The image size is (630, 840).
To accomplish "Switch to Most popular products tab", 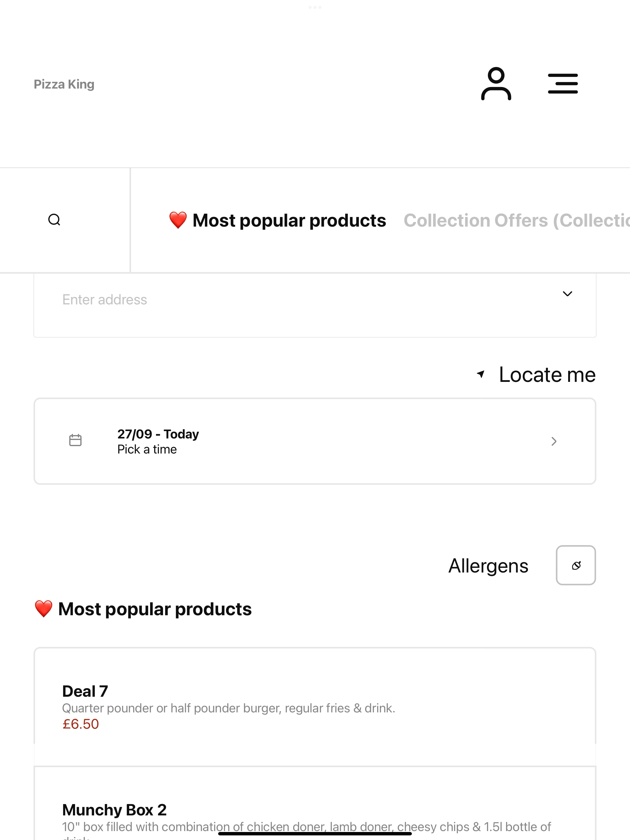I will 277,220.
